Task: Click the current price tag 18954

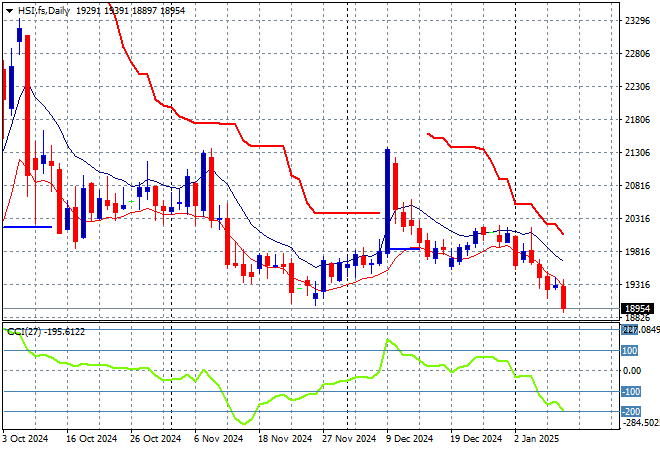Action: click(x=636, y=309)
